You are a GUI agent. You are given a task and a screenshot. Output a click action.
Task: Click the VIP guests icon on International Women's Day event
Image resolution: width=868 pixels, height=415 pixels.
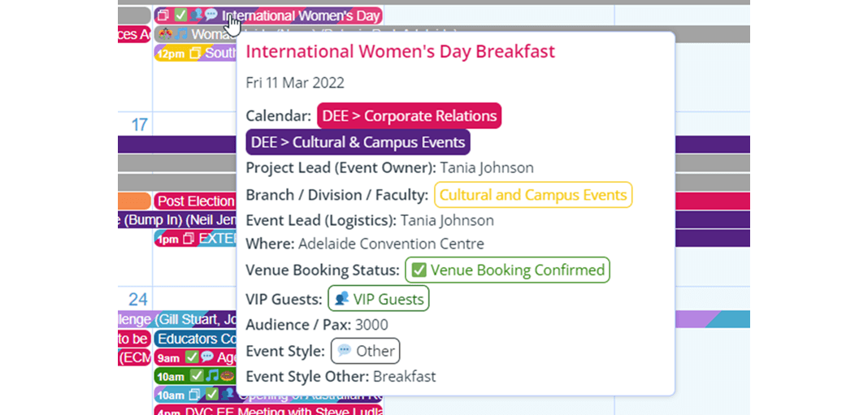point(196,15)
